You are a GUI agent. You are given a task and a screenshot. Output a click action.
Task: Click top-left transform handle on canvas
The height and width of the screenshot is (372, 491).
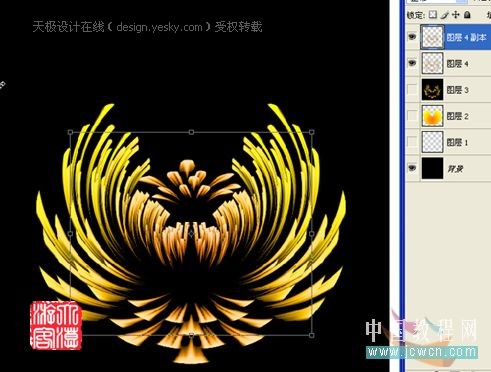[70, 132]
